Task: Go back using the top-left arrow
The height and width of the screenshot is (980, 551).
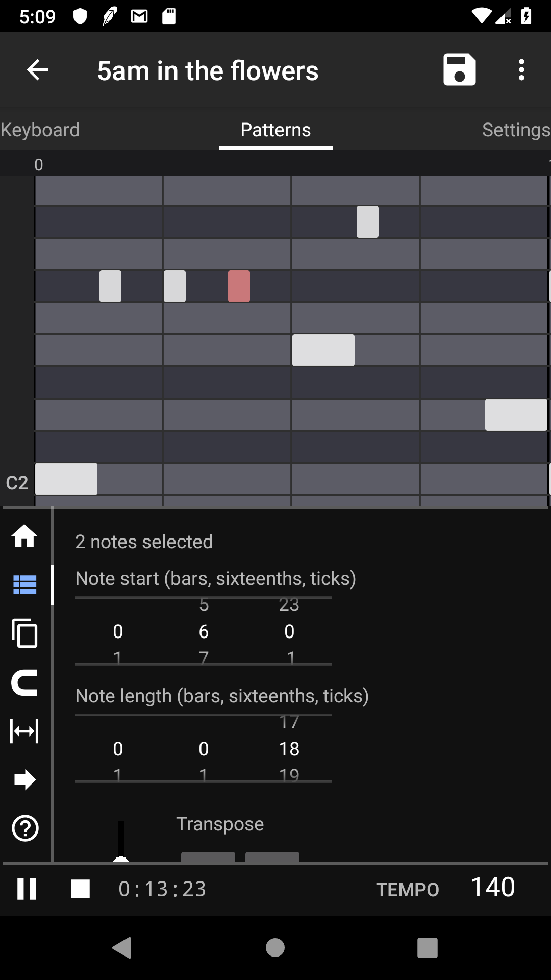Action: click(x=38, y=69)
